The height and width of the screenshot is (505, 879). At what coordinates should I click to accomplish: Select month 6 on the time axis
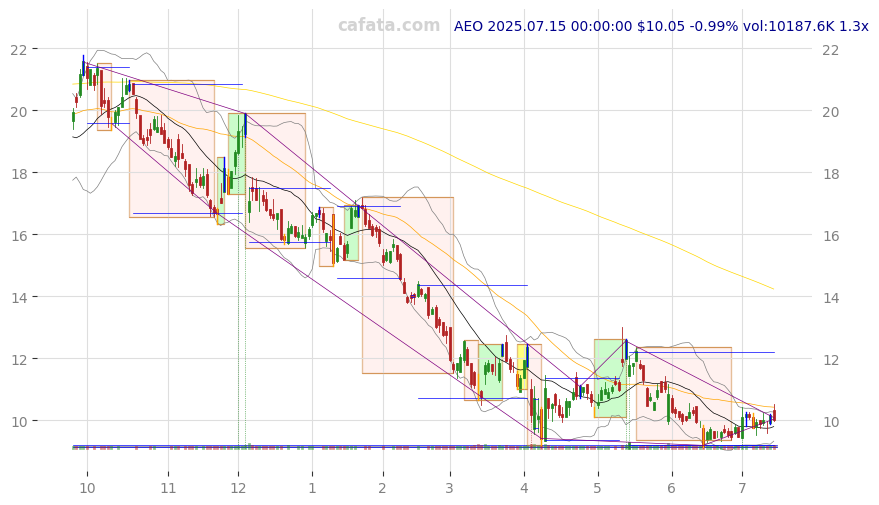(672, 488)
